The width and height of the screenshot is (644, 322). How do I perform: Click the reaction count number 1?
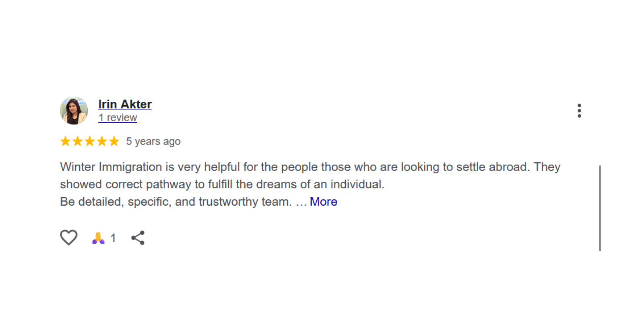tap(113, 238)
